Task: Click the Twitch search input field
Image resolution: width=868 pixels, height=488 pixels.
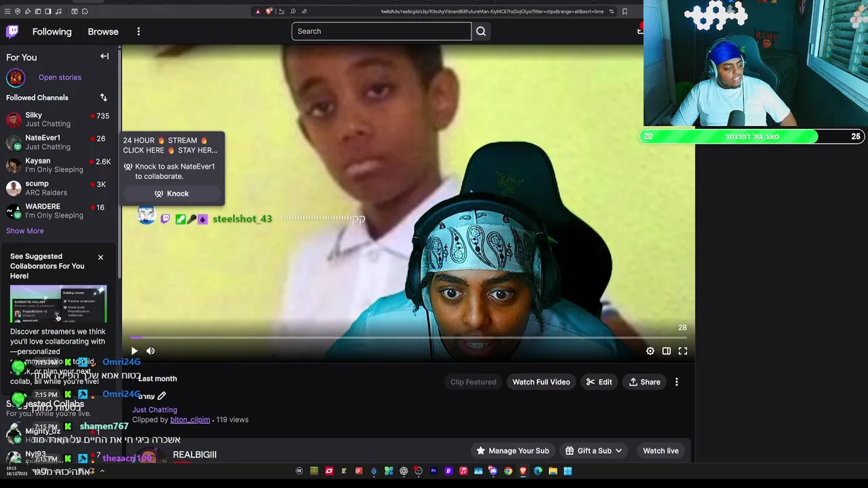Action: click(x=381, y=31)
